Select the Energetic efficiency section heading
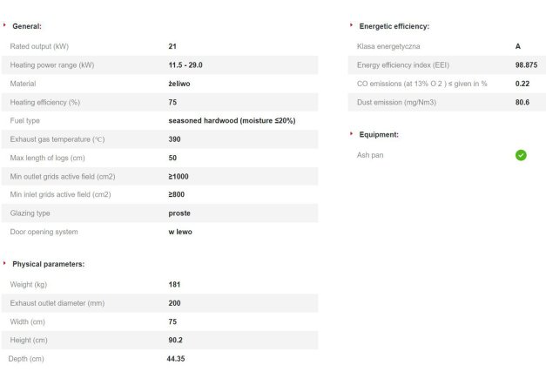 394,26
